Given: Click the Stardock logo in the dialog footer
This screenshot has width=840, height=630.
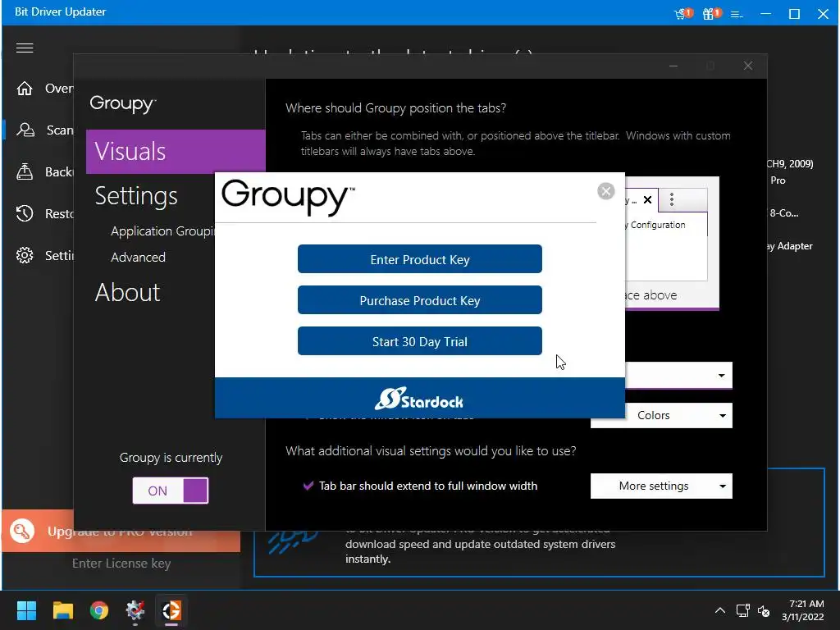Looking at the screenshot, I should (x=419, y=398).
